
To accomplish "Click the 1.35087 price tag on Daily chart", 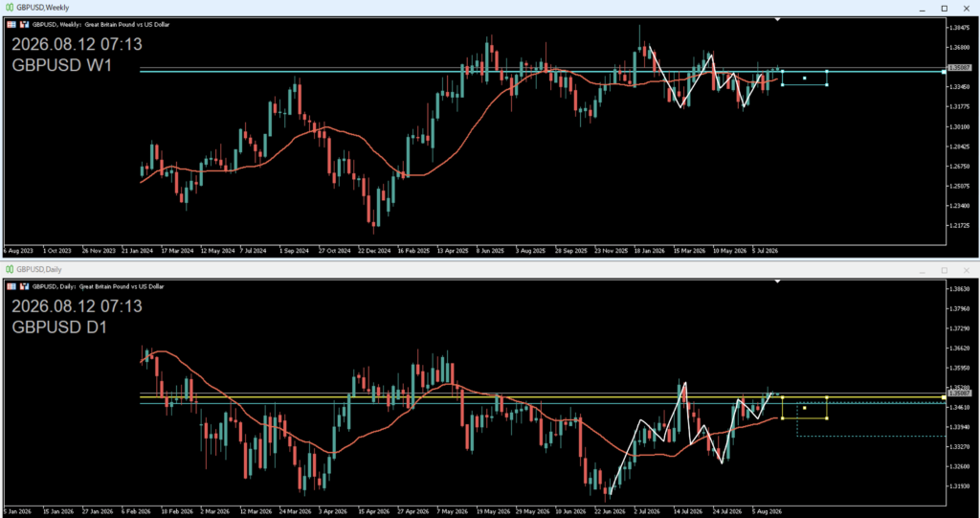I will tap(959, 393).
